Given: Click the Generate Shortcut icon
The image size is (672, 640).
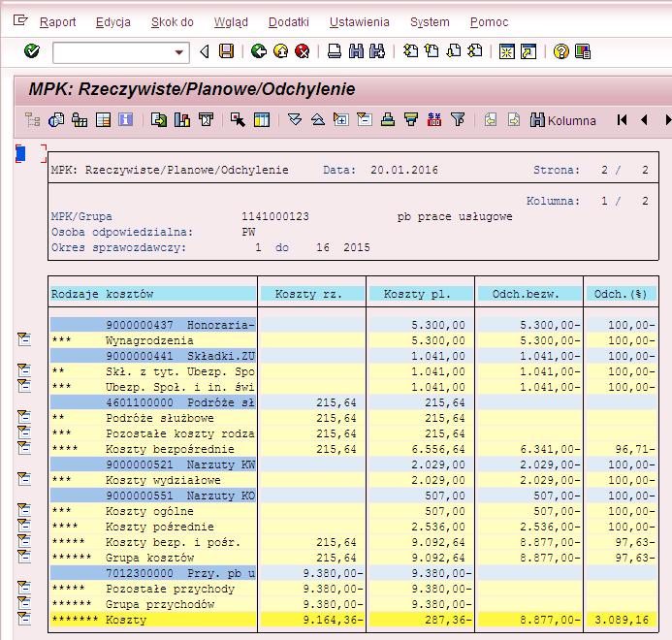Looking at the screenshot, I should coord(528,51).
